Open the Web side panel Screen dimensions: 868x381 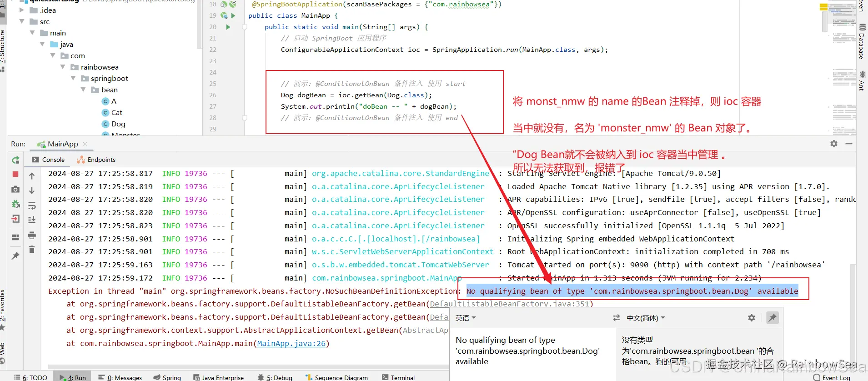point(3,353)
